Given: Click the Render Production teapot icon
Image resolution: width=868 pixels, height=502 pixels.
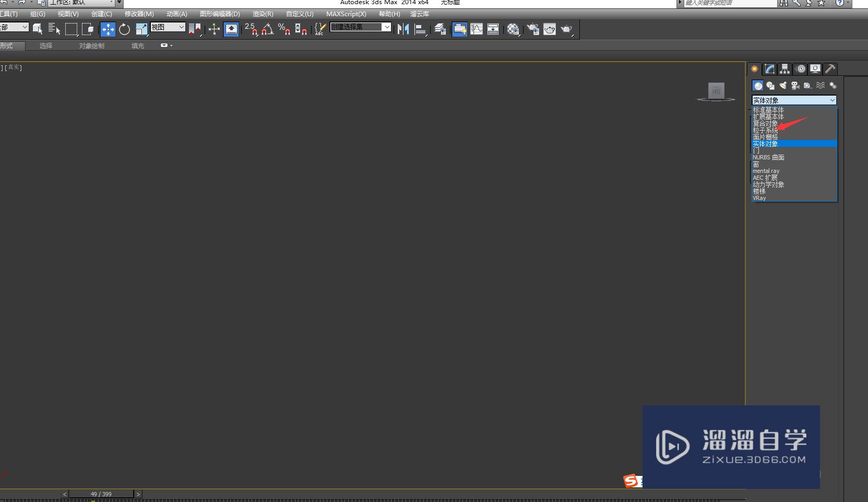Looking at the screenshot, I should [x=567, y=29].
